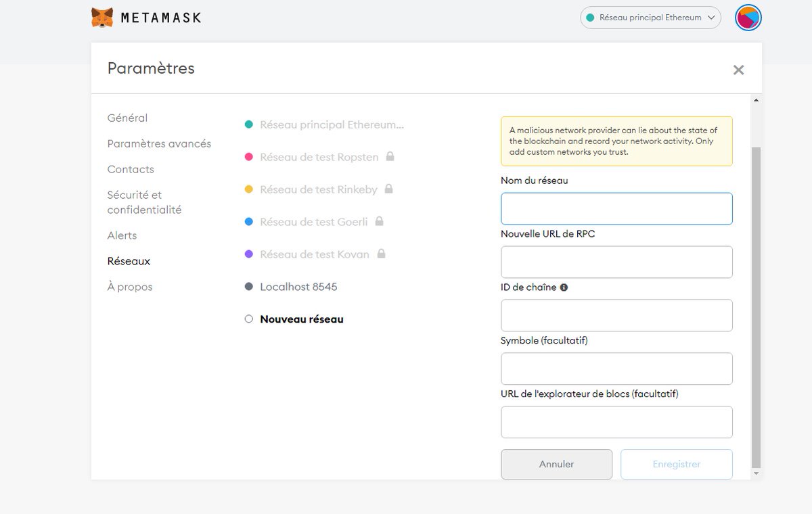This screenshot has width=812, height=514.
Task: Focus the Nouvelle URL de RPC field
Action: click(x=616, y=262)
